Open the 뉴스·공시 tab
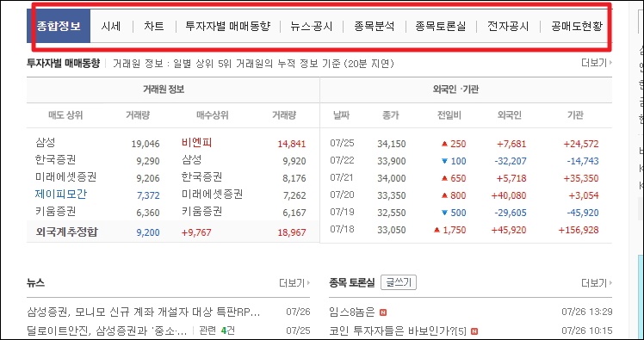 [311, 27]
